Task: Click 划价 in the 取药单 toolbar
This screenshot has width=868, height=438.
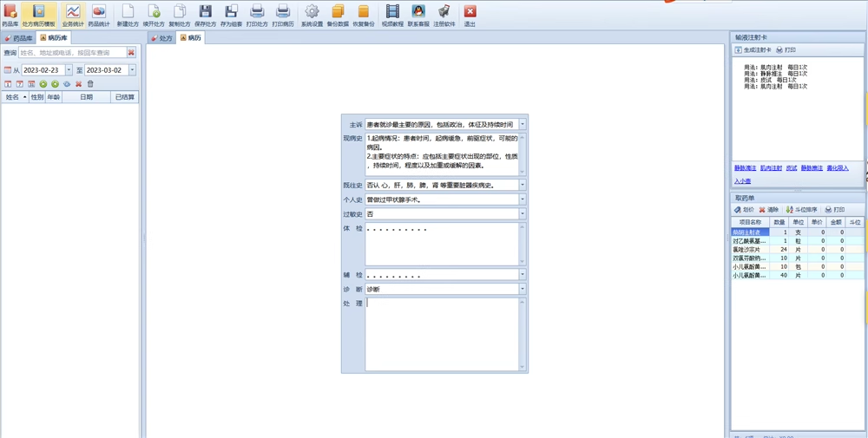Action: coord(744,210)
